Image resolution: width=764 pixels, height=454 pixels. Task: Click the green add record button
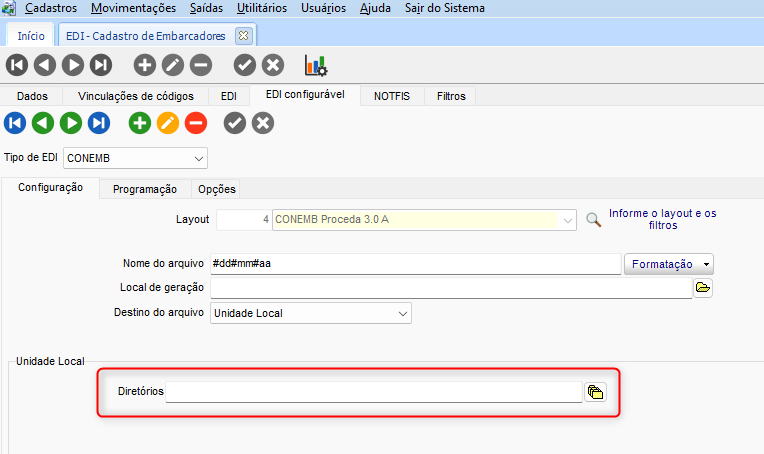(139, 123)
